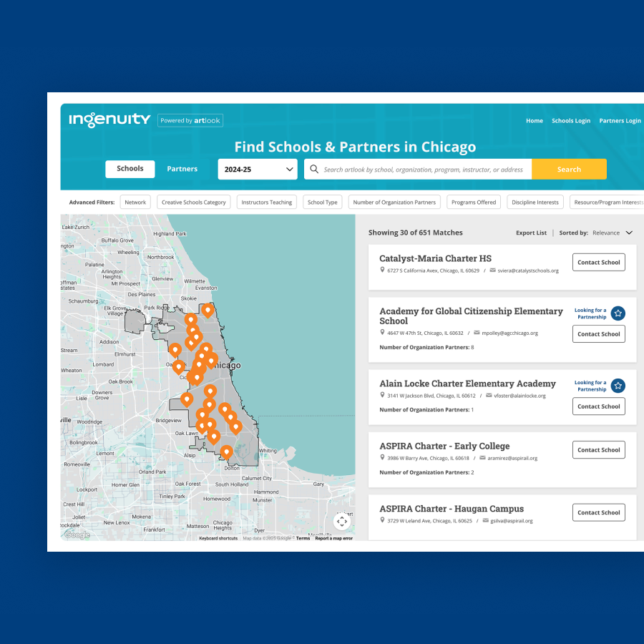Expand the Instructors Teaching filter
Screen dimensions: 644x644
(267, 202)
